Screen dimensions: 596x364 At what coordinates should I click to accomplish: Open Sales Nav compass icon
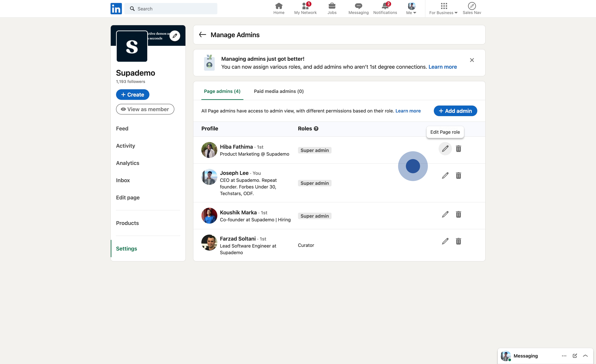coord(472,9)
